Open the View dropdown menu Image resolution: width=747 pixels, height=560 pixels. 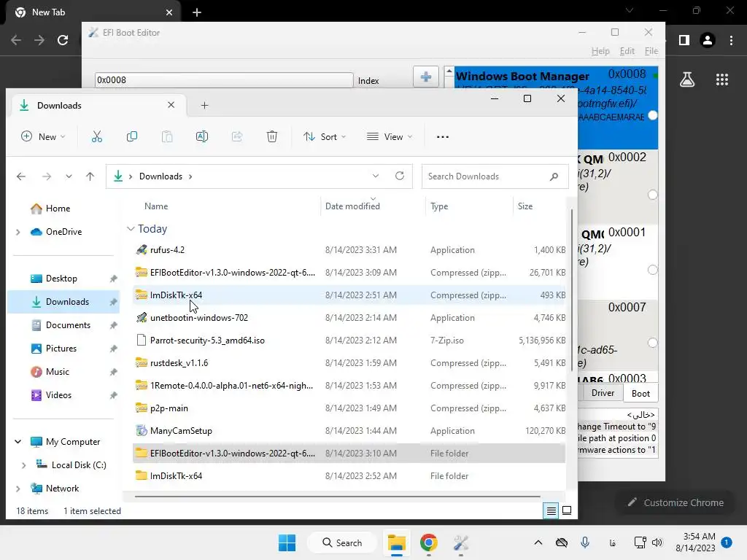coord(390,136)
